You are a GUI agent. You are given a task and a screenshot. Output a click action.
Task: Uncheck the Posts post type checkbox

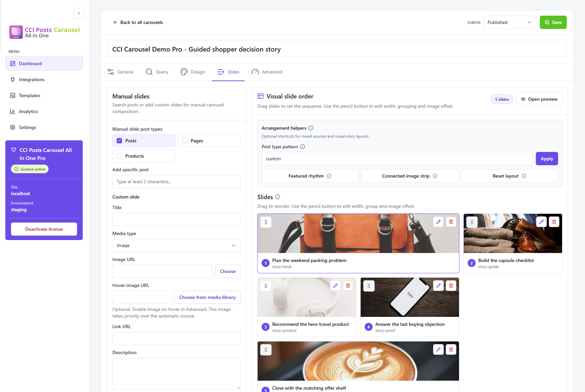(x=119, y=141)
